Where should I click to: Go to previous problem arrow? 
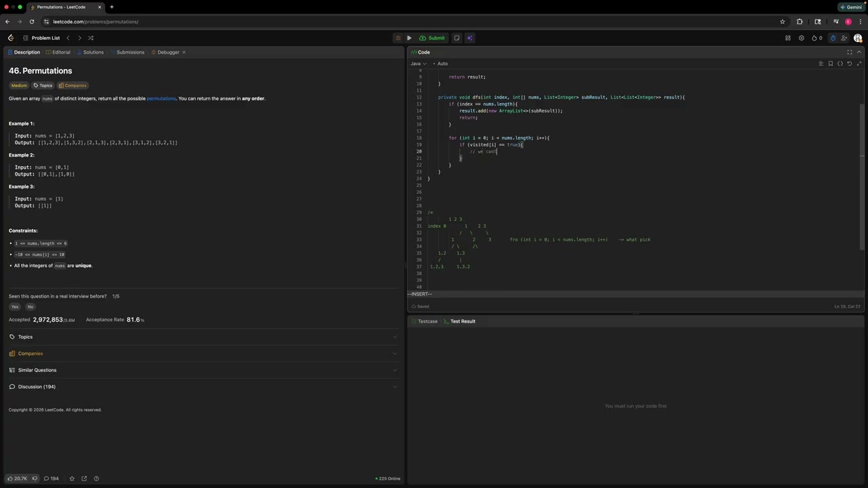(x=68, y=38)
